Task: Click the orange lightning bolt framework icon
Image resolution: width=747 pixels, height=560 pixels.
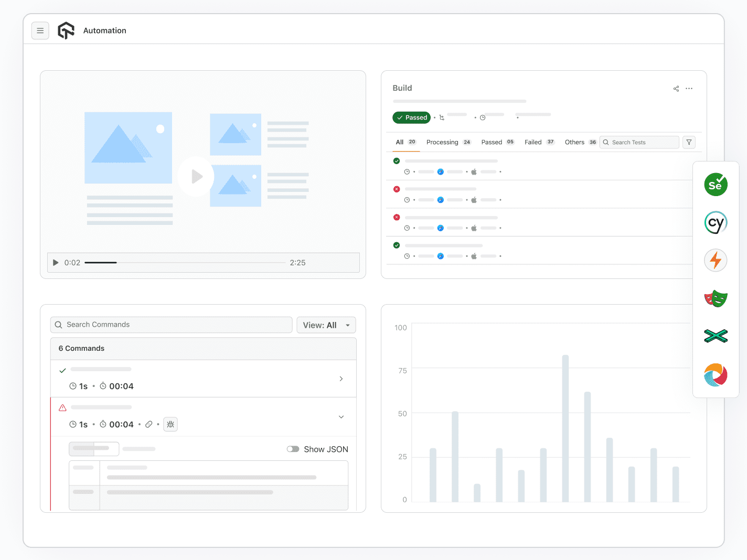Action: [716, 260]
